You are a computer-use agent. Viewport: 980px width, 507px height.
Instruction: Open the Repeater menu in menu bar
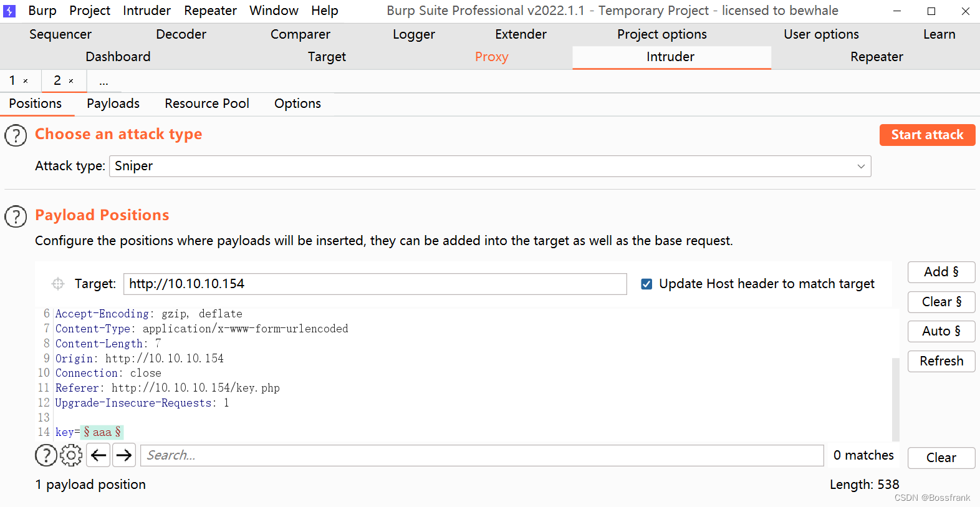tap(210, 11)
